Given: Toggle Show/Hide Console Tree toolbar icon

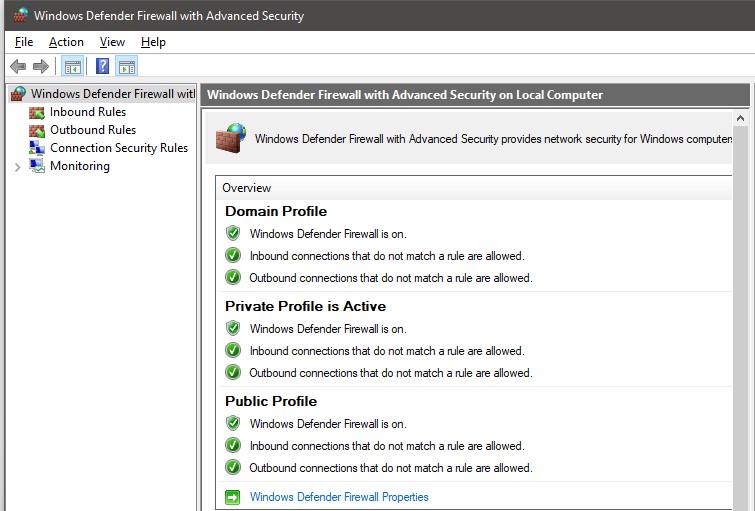Looking at the screenshot, I should 72,66.
